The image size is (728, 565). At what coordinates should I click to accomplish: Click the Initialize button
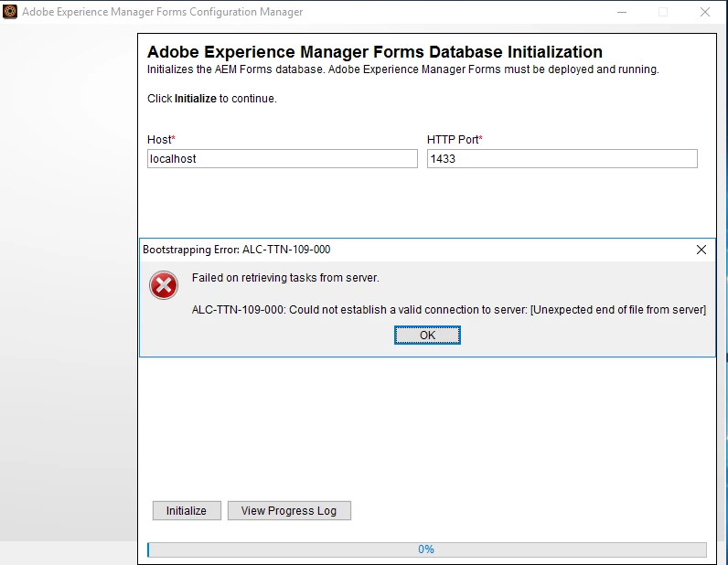coord(187,511)
